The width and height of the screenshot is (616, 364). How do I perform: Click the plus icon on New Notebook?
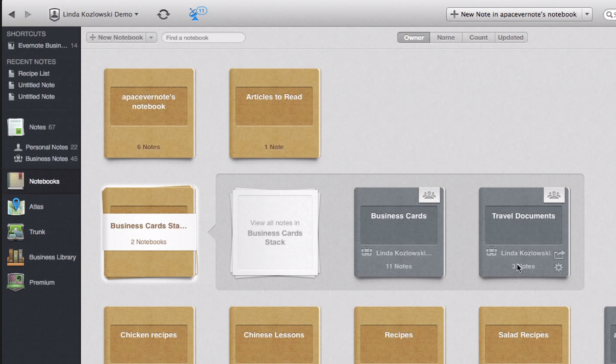click(x=93, y=38)
